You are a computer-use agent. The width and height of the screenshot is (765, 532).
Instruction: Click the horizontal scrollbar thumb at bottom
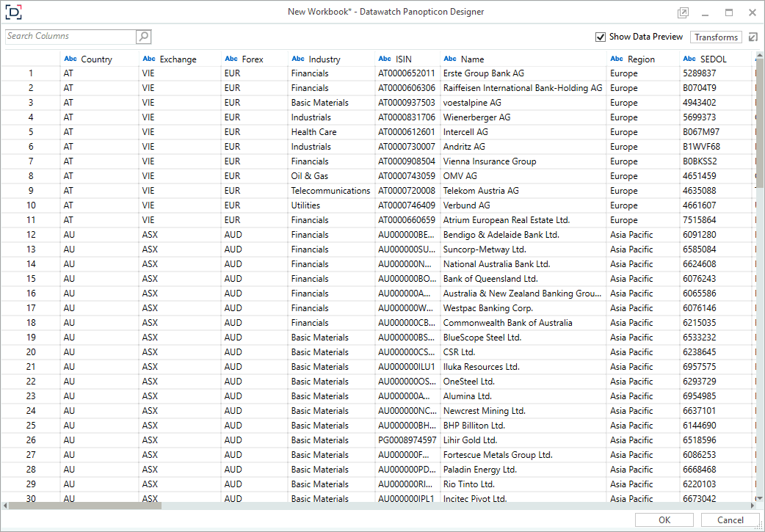(84, 506)
